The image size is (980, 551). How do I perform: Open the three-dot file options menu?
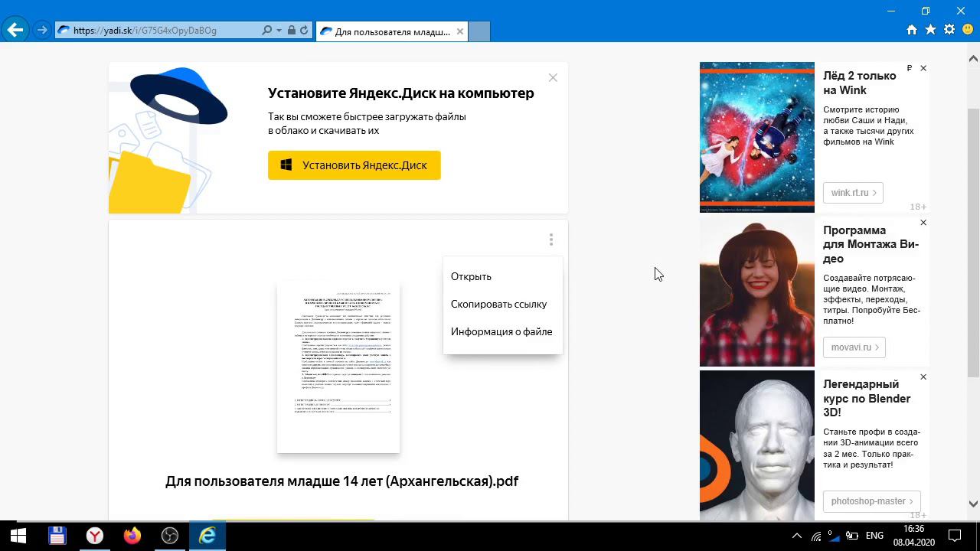550,240
